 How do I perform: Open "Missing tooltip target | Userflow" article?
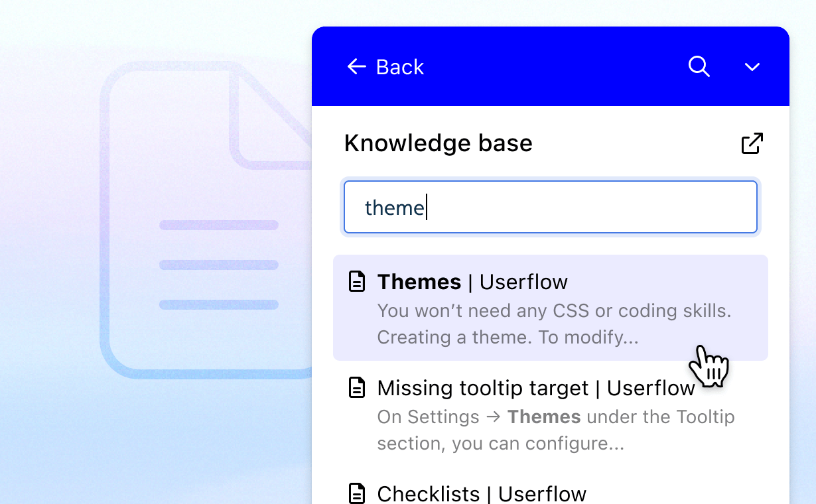(x=535, y=388)
